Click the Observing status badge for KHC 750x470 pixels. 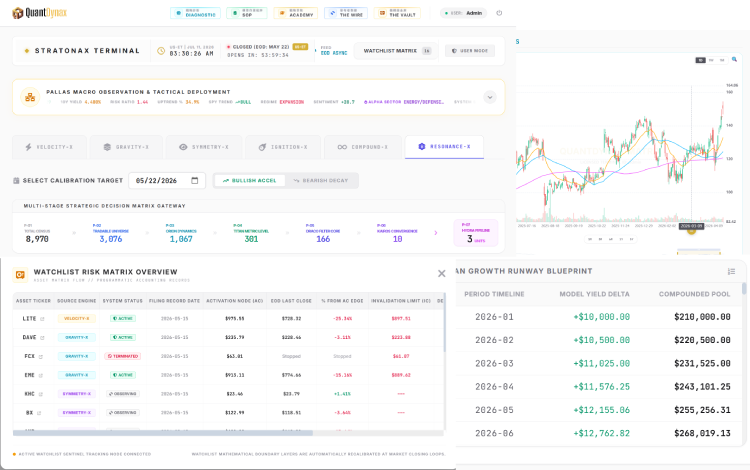[x=123, y=394]
